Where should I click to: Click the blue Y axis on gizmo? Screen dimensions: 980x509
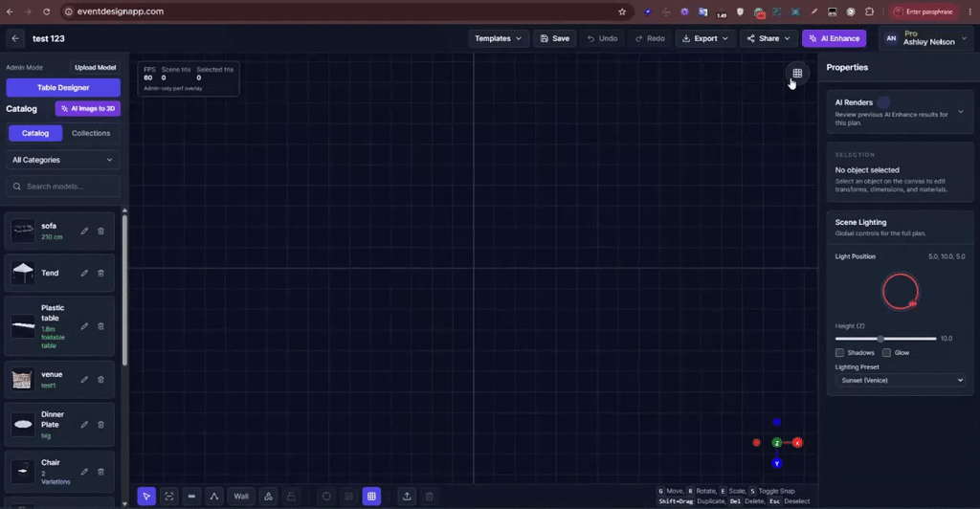coord(777,463)
